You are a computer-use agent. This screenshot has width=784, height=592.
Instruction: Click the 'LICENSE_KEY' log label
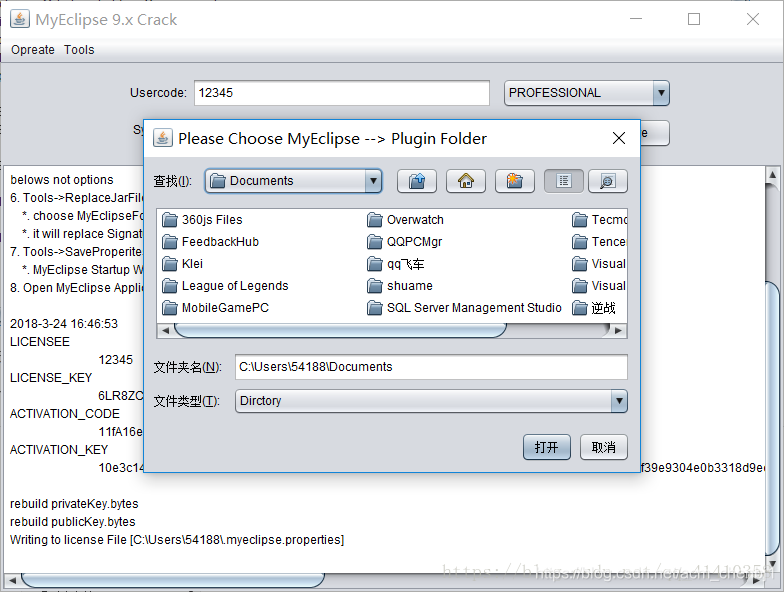tap(51, 378)
